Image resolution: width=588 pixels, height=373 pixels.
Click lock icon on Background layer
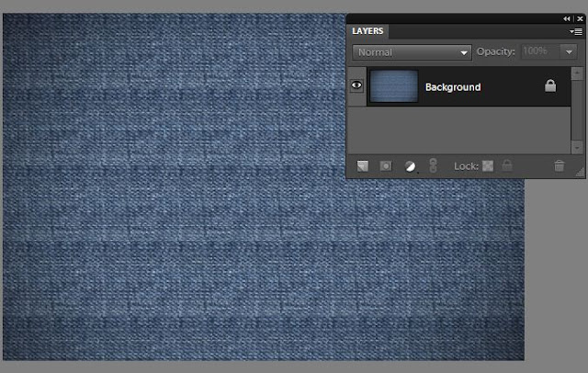point(550,85)
